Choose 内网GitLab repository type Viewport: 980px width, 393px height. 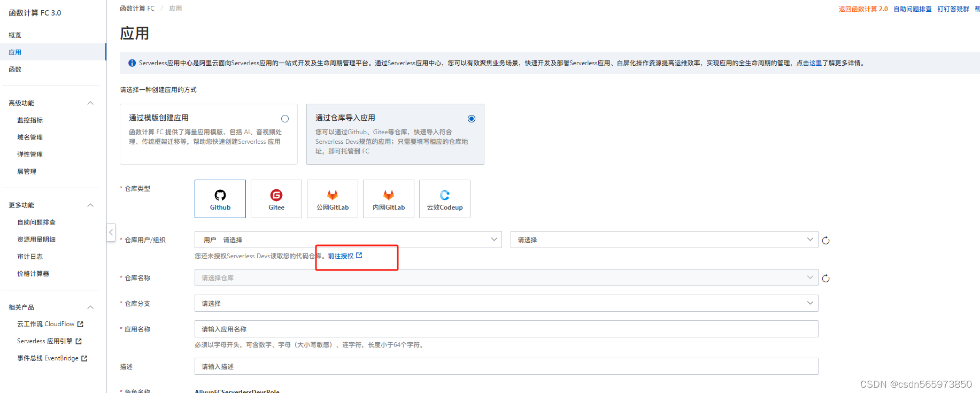[389, 199]
